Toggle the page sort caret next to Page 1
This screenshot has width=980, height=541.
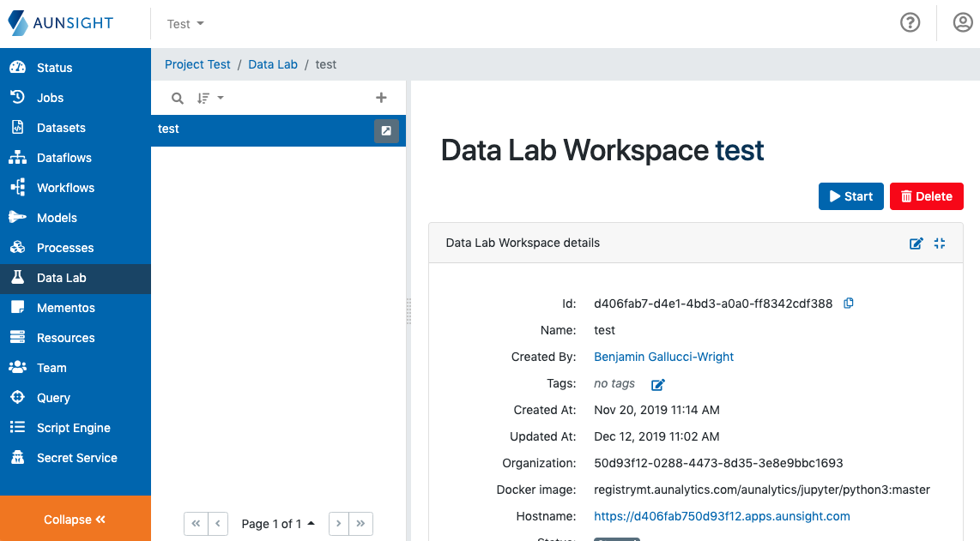click(311, 523)
